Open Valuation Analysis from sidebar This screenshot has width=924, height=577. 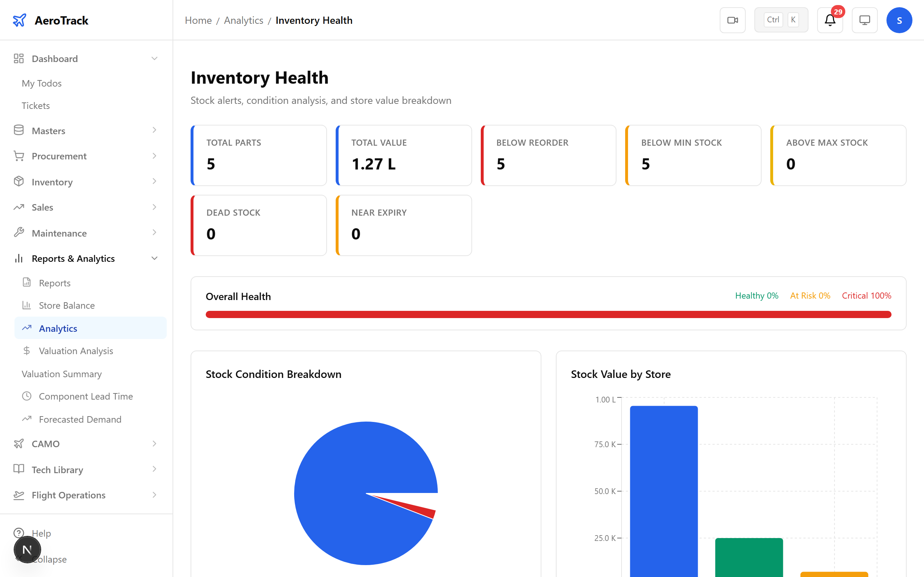click(x=75, y=351)
